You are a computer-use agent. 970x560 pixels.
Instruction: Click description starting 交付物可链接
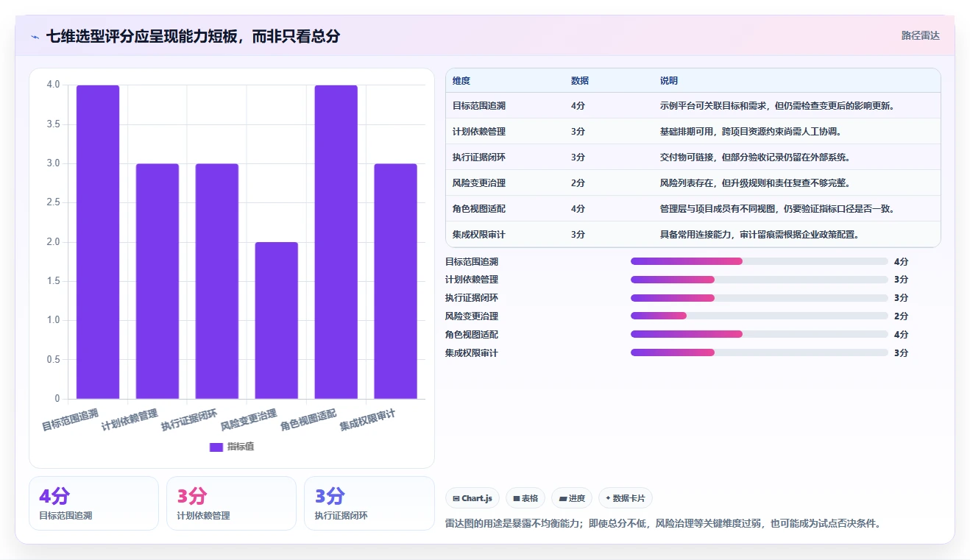point(755,157)
